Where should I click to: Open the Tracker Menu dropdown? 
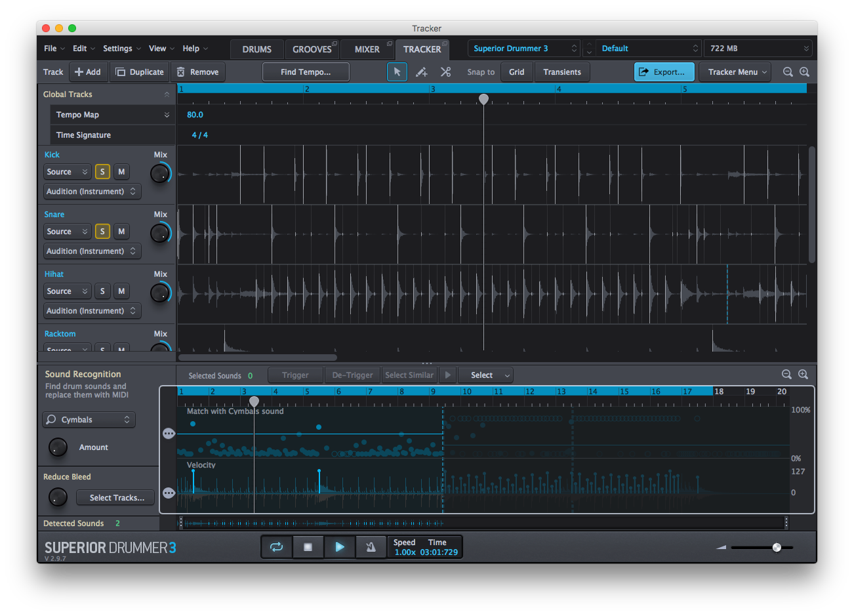(735, 72)
